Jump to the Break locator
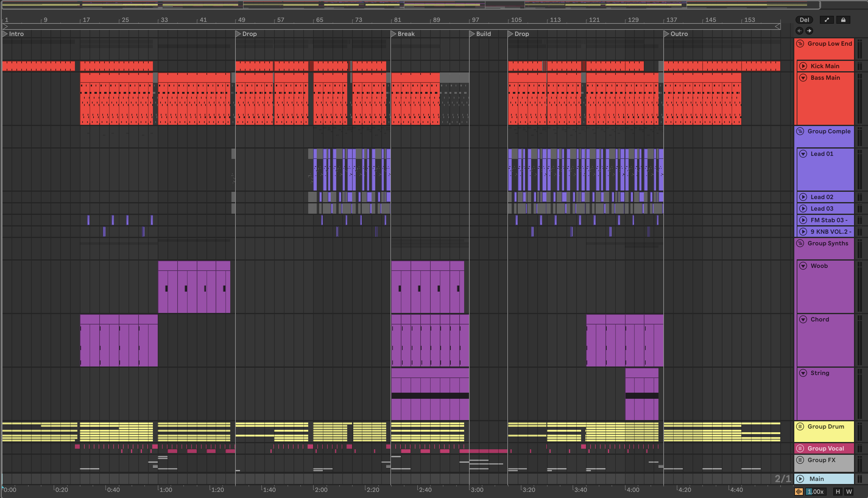This screenshot has height=498, width=868. [393, 34]
